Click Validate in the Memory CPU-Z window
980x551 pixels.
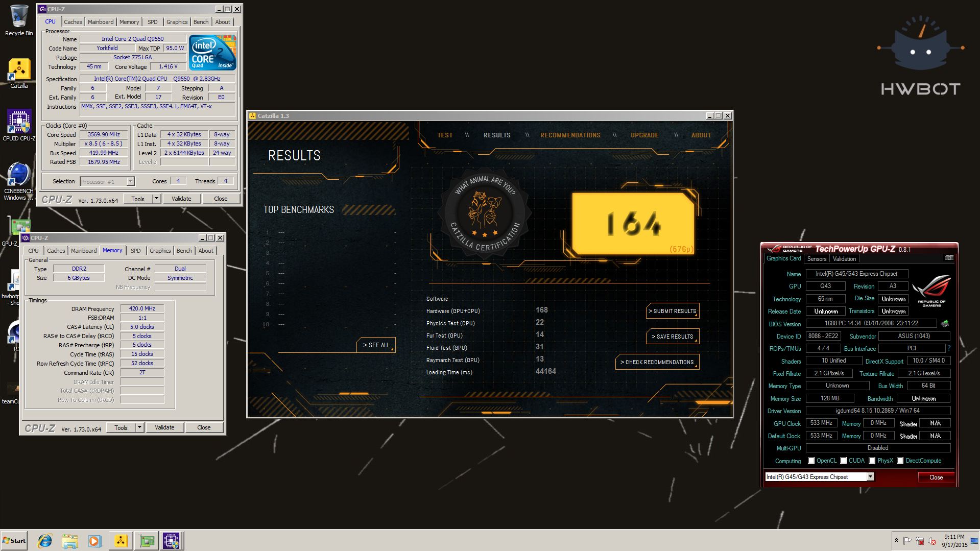[x=164, y=427]
